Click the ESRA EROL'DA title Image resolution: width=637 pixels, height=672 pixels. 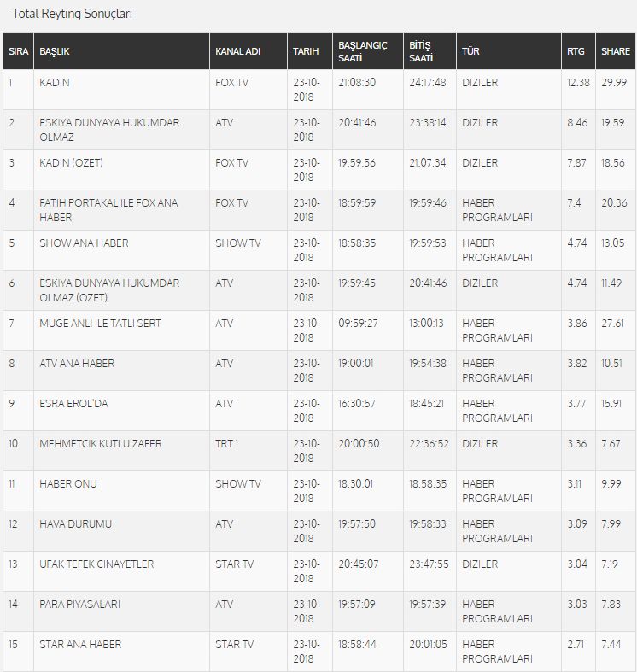(73, 404)
